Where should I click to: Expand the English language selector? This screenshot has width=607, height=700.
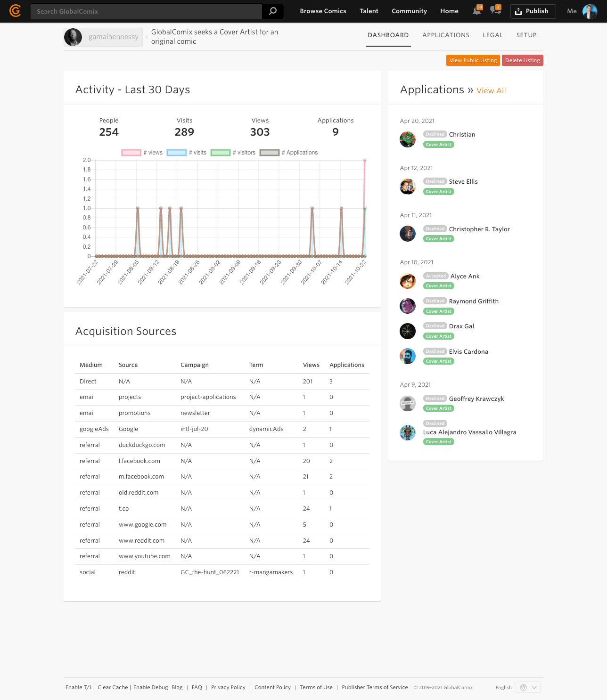click(528, 687)
